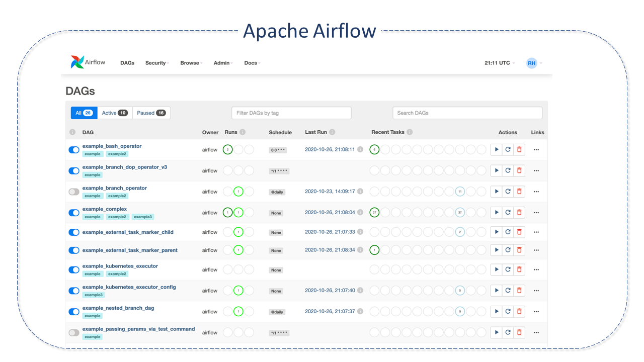
Task: Refresh the example_nested_branch_dag DAG
Action: point(508,311)
